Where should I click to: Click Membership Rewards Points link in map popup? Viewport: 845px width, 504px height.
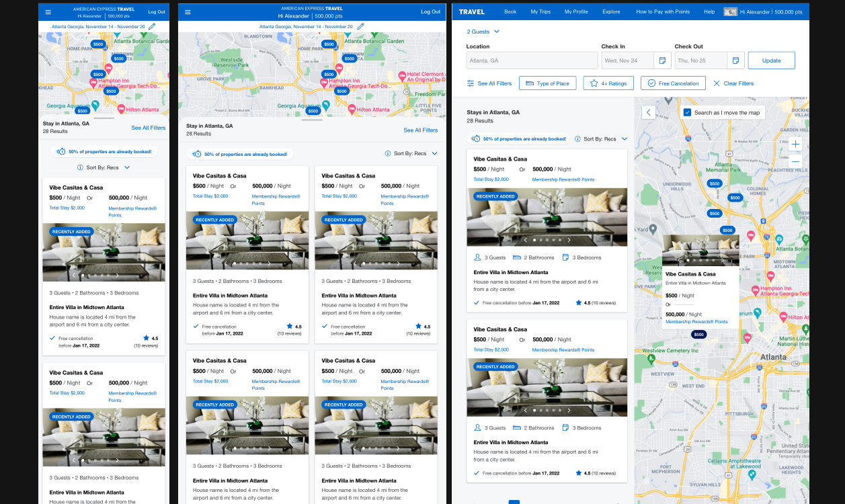pos(696,322)
